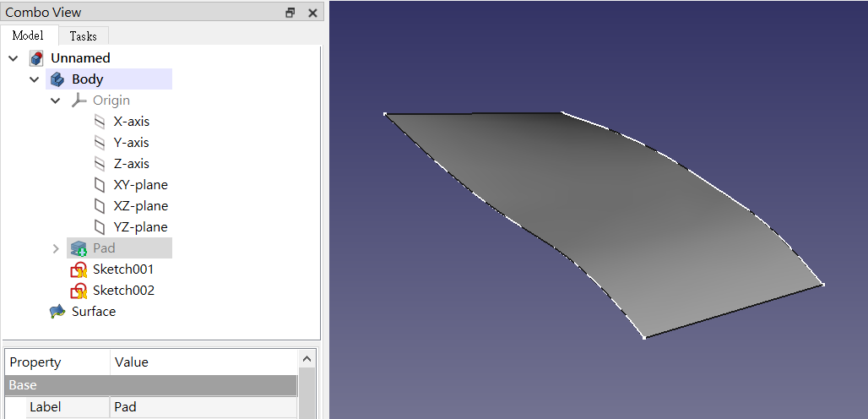The image size is (868, 419).
Task: Click the Sketch002 sketch icon
Action: coord(79,291)
